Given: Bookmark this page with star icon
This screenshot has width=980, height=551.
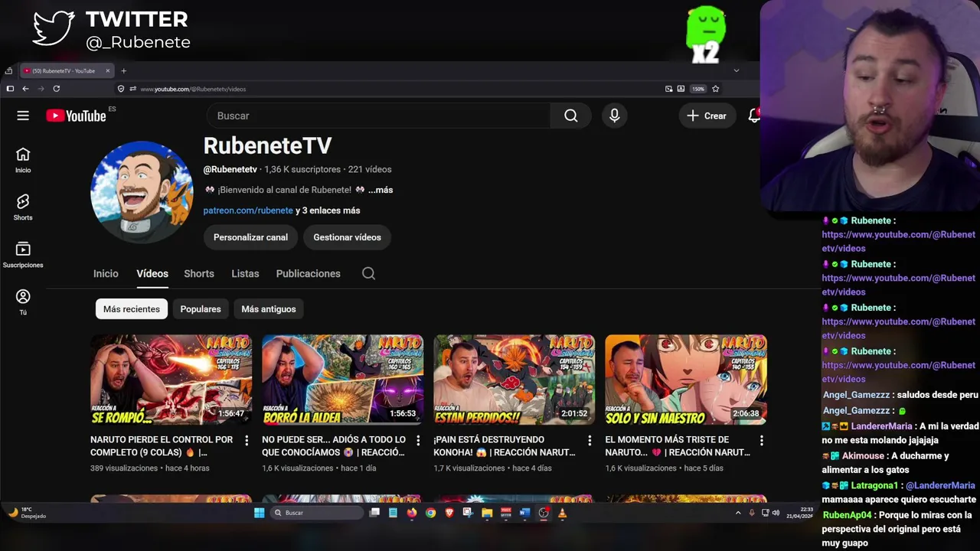Looking at the screenshot, I should coord(715,89).
